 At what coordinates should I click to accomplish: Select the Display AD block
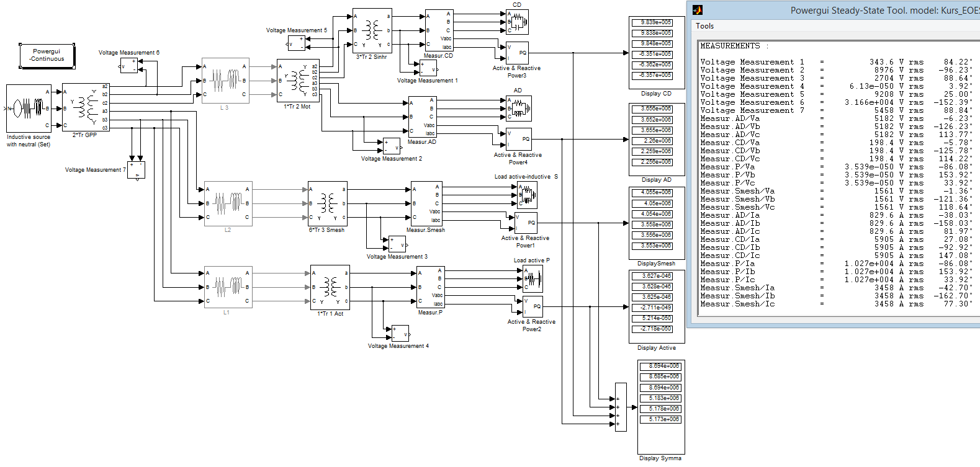(657, 139)
